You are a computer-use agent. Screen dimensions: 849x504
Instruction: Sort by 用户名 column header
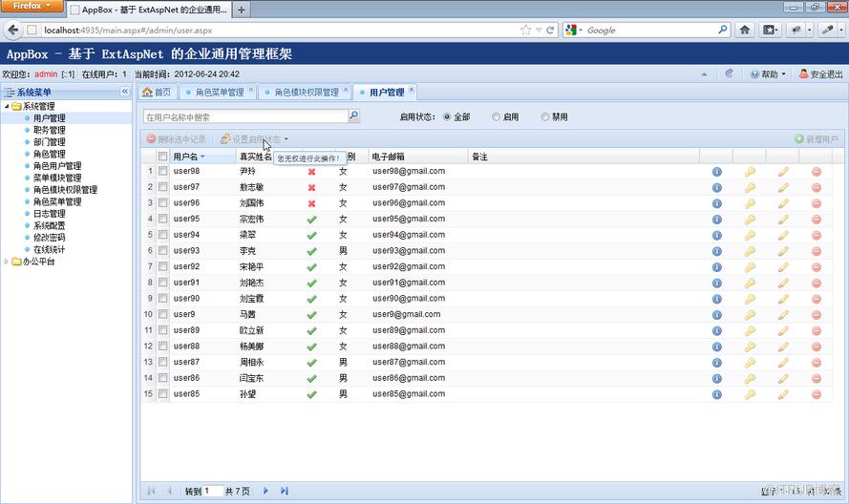(203, 157)
